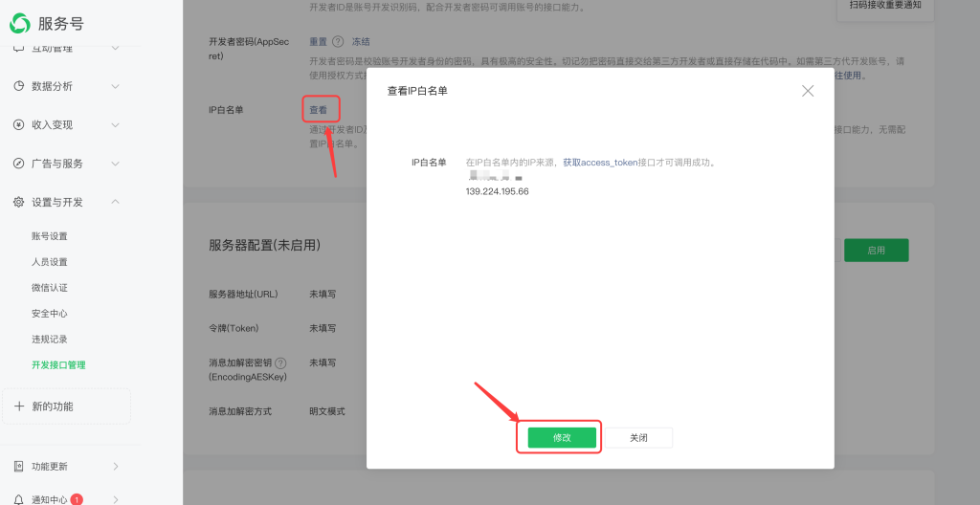Expand the 收入变现 menu chevron
980x505 pixels.
pos(115,125)
